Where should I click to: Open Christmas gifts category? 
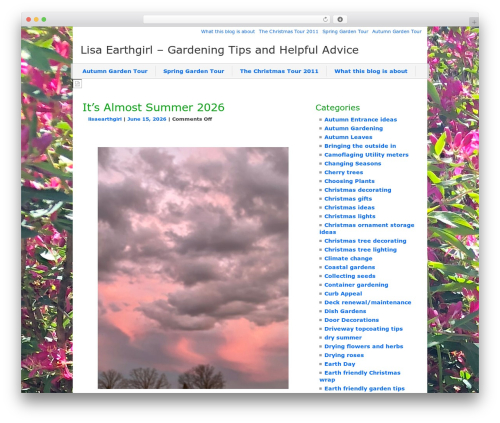348,199
